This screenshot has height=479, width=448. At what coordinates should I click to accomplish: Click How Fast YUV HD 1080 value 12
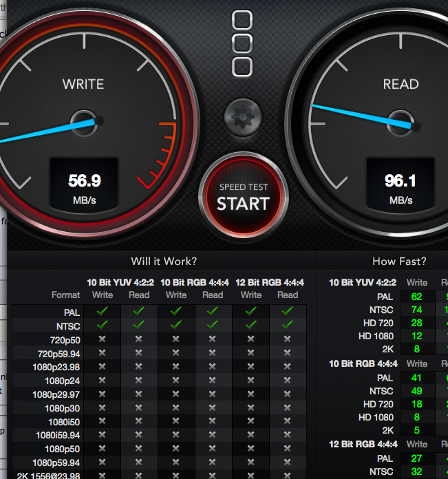(416, 336)
